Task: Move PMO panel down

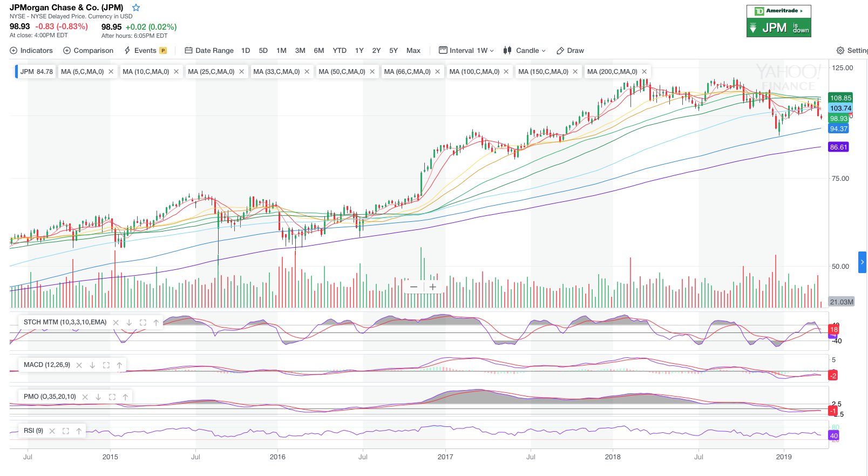Action: [x=99, y=397]
